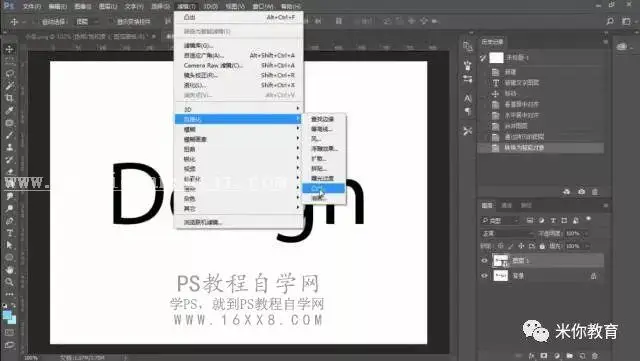The width and height of the screenshot is (640, 361).
Task: Toggle show transform controls checkbox
Action: pyautogui.click(x=112, y=21)
